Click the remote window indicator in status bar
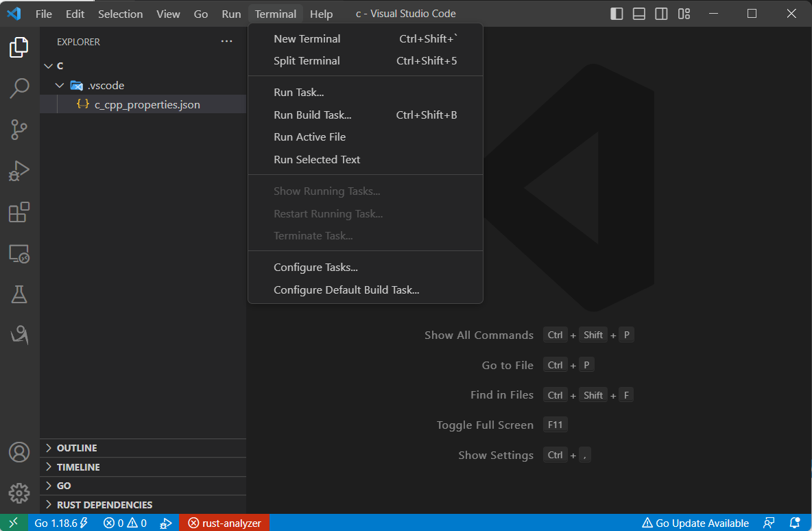Viewport: 812px width, 531px height. [14, 523]
